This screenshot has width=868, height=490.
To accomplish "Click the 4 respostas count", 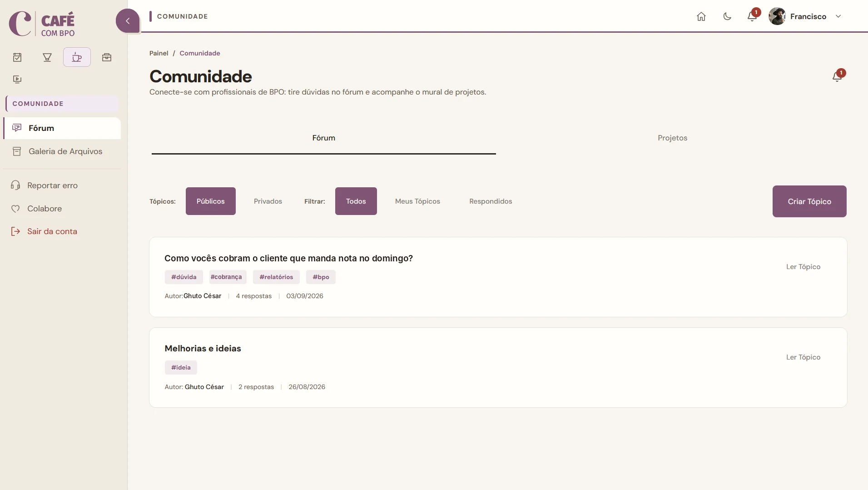I will coord(253,296).
